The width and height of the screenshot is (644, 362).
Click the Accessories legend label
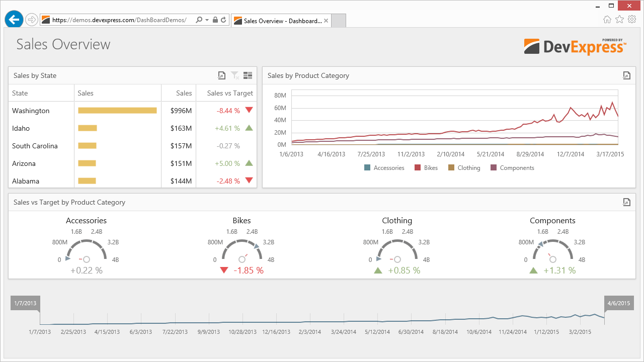point(389,168)
